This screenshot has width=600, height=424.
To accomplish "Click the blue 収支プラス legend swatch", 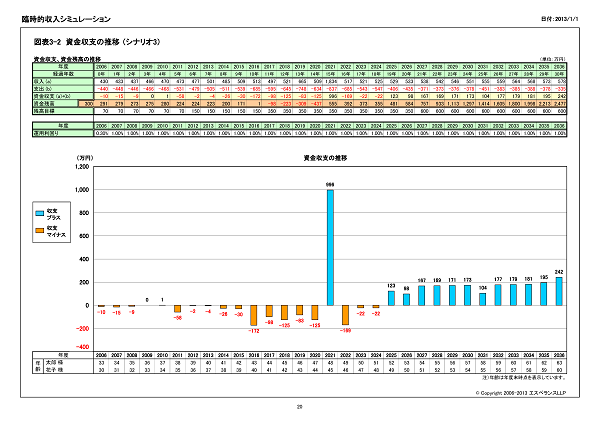I will (x=40, y=212).
